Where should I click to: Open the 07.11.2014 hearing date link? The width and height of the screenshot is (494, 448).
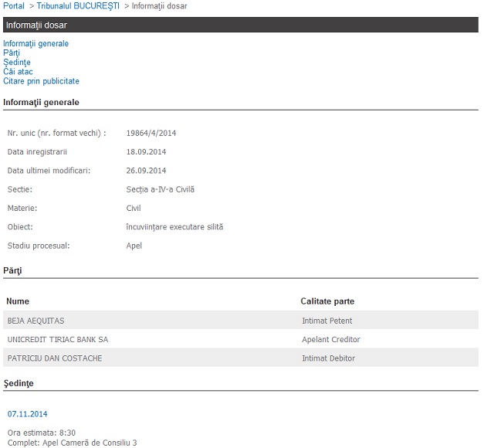pyautogui.click(x=28, y=414)
